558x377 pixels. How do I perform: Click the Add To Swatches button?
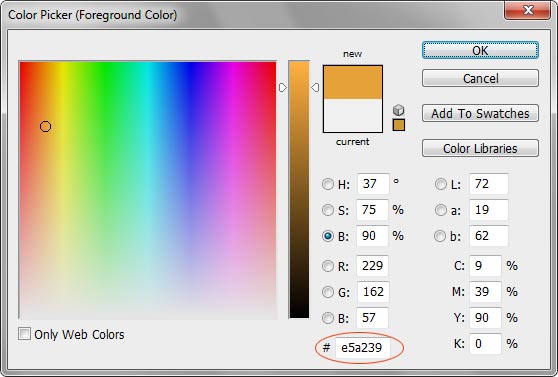click(x=480, y=113)
